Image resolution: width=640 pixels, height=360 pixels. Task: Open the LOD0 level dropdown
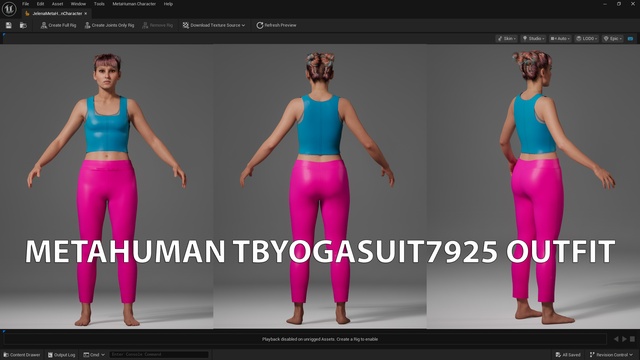(587, 39)
